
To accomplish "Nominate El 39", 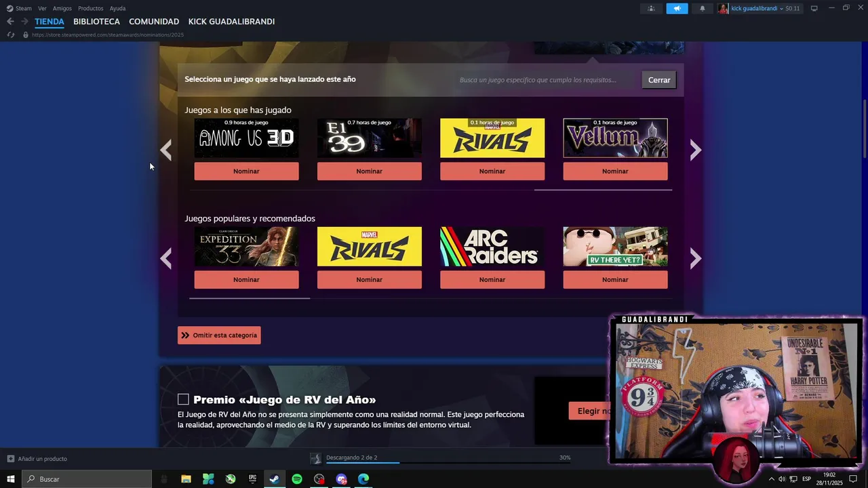I will [x=370, y=171].
